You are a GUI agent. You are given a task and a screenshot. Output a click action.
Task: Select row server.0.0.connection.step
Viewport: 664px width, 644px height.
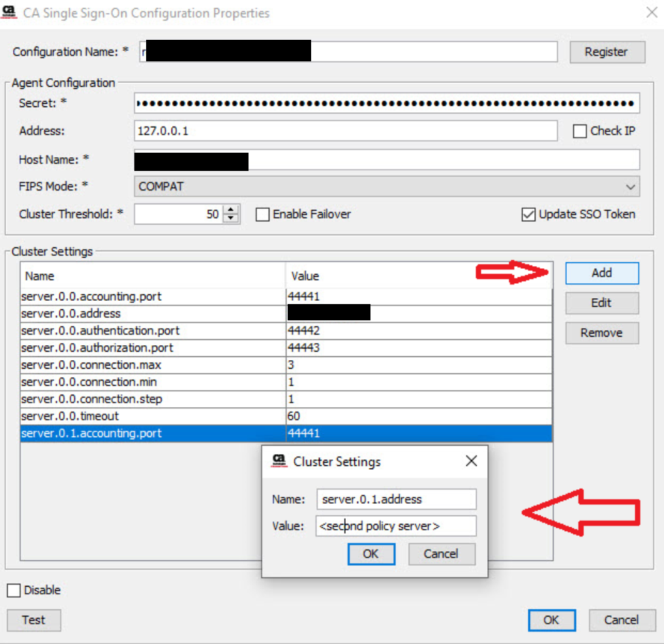pos(286,399)
